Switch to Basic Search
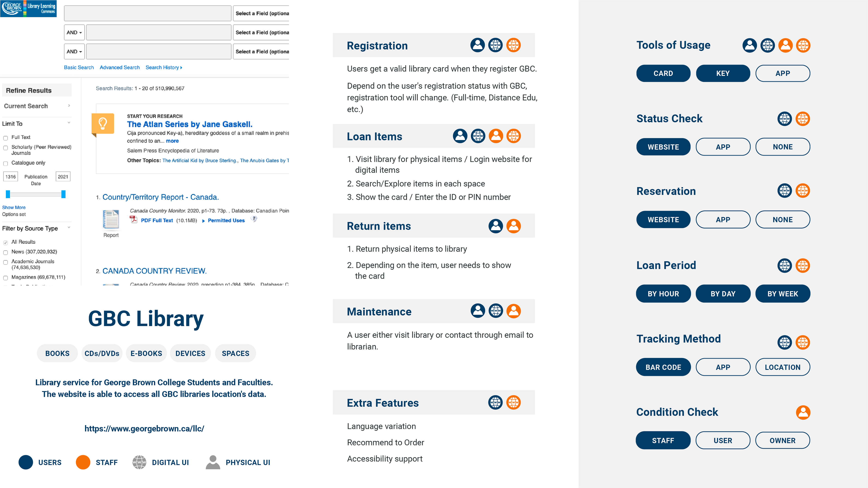This screenshot has height=488, width=868. pyautogui.click(x=79, y=67)
